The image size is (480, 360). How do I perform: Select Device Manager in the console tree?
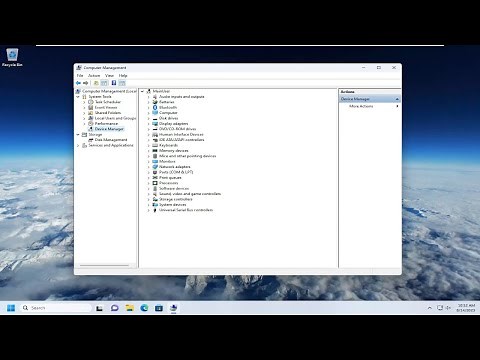[109, 129]
